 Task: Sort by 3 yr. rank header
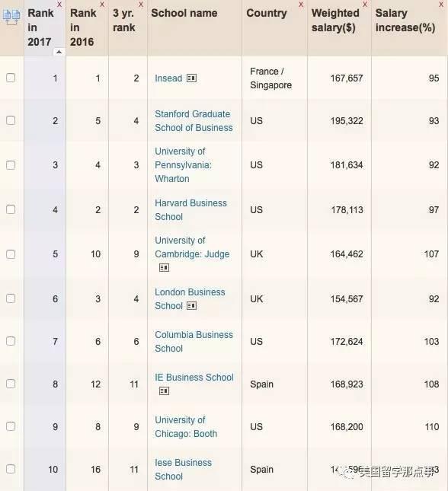point(124,21)
